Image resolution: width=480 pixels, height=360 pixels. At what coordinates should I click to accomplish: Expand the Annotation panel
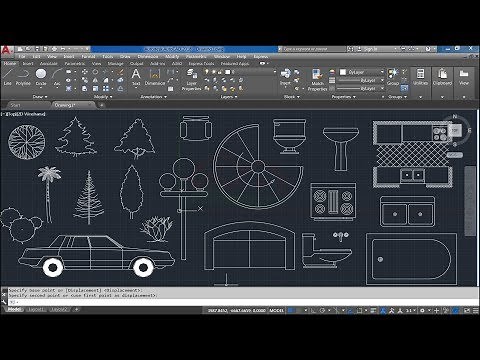point(153,97)
